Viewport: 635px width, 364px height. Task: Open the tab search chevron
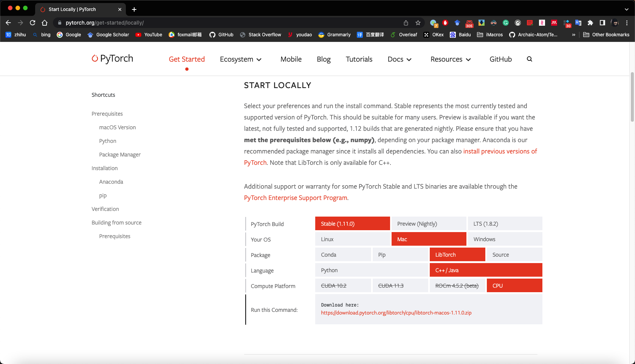tap(626, 9)
